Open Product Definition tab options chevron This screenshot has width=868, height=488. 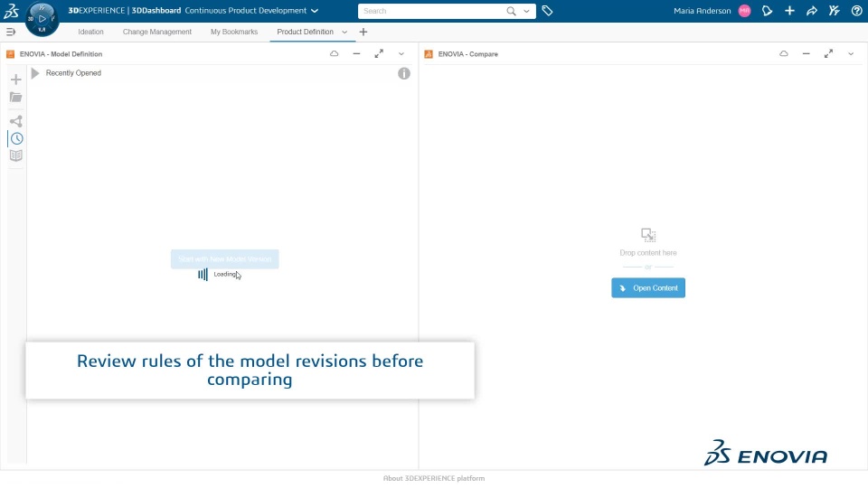tap(344, 33)
